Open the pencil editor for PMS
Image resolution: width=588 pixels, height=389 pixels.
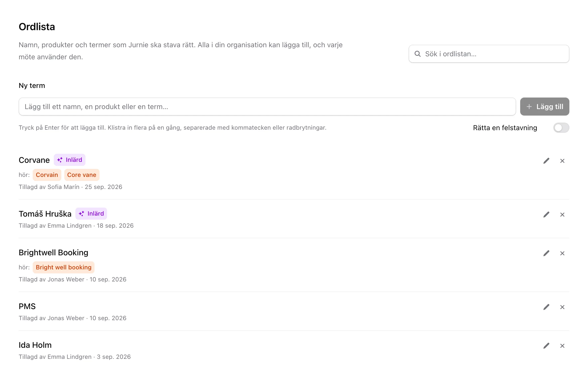(x=546, y=307)
